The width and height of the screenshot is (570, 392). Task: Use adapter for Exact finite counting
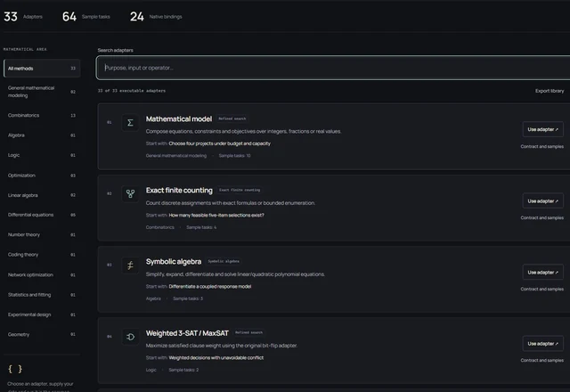[542, 201]
